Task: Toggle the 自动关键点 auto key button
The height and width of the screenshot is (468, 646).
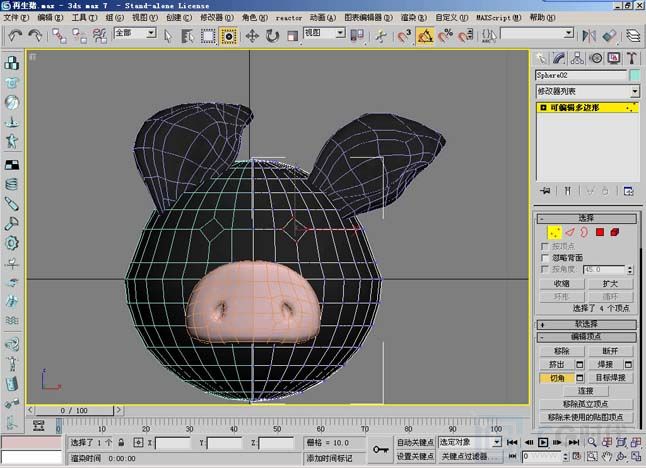Action: tap(415, 442)
